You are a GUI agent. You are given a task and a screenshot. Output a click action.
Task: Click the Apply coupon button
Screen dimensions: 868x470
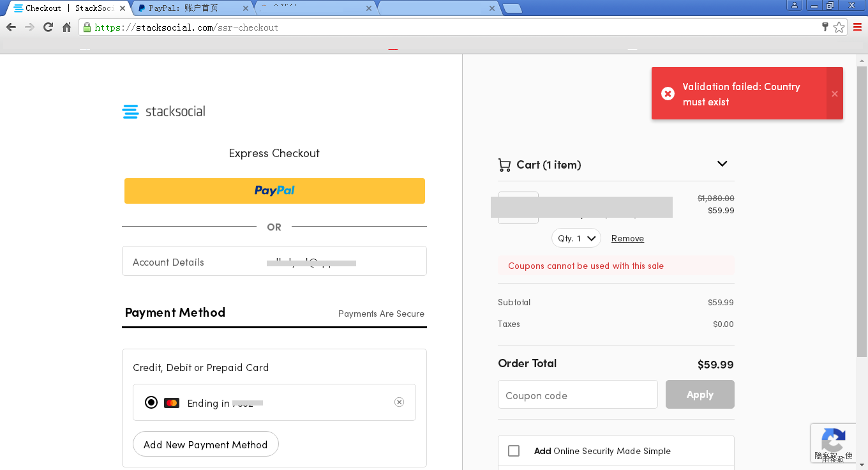coord(700,395)
